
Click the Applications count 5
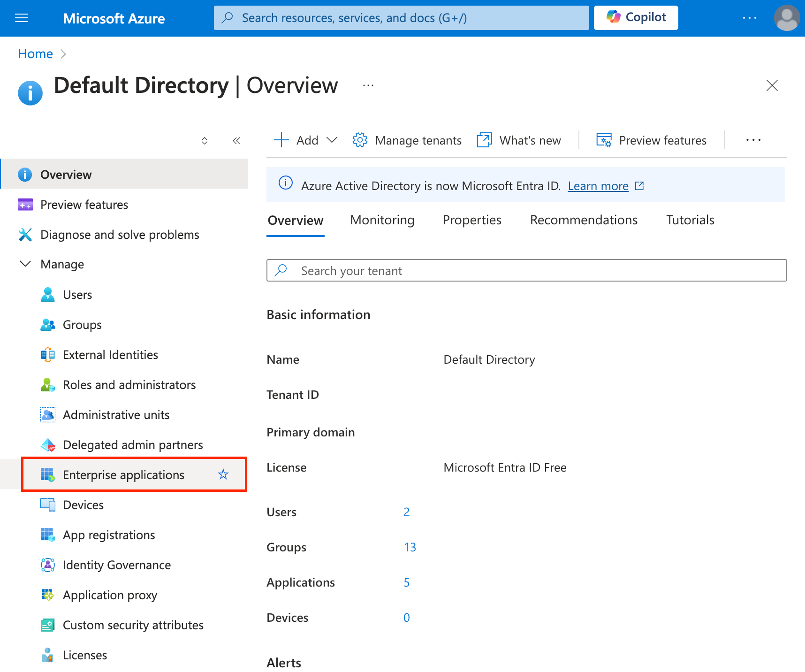(407, 582)
